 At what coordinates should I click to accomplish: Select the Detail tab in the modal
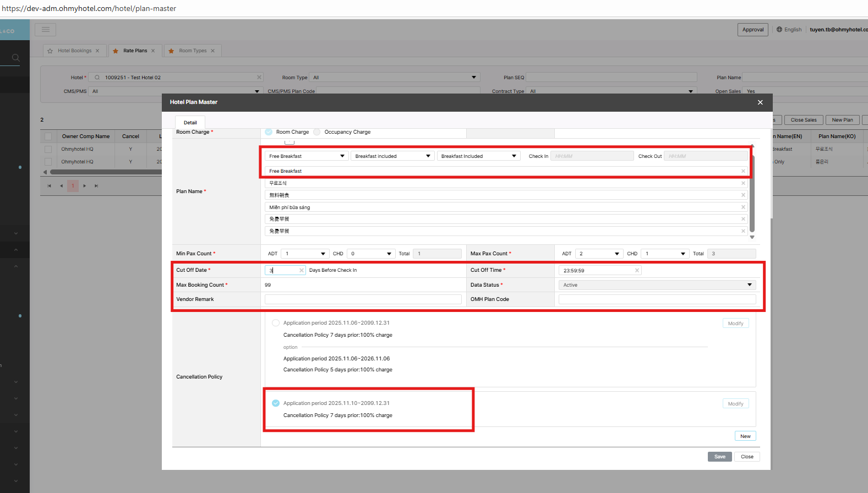click(190, 123)
